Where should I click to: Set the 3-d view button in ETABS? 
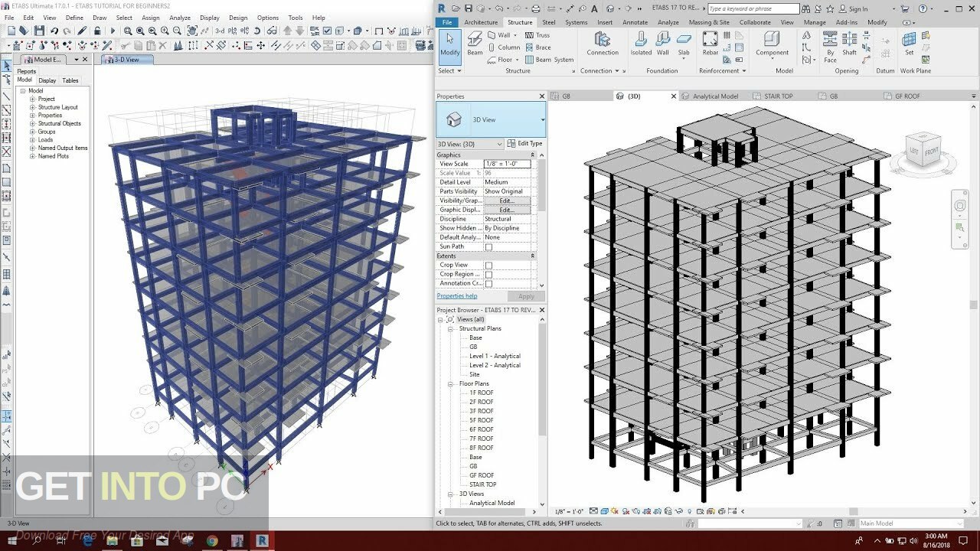pyautogui.click(x=220, y=31)
